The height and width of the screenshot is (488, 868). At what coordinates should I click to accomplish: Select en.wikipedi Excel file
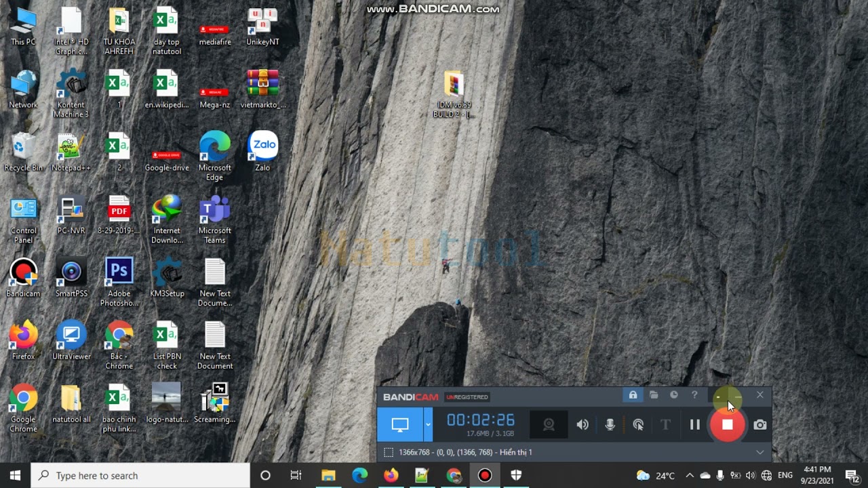click(x=167, y=89)
